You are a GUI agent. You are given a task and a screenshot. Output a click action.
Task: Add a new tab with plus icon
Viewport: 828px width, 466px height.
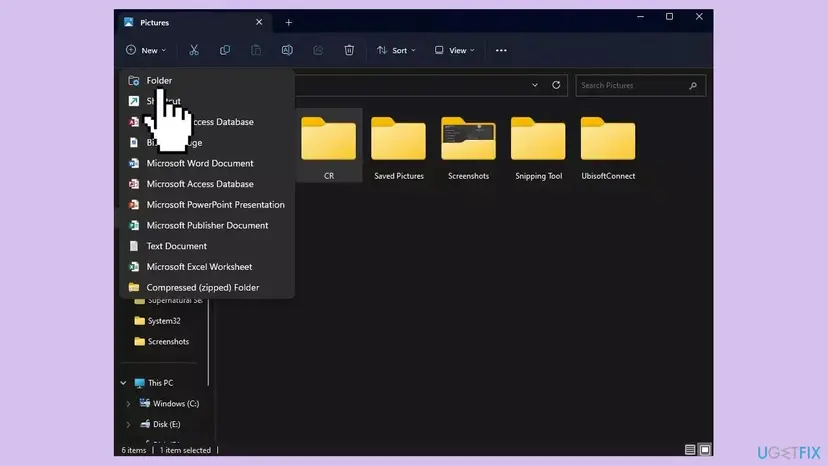[288, 23]
